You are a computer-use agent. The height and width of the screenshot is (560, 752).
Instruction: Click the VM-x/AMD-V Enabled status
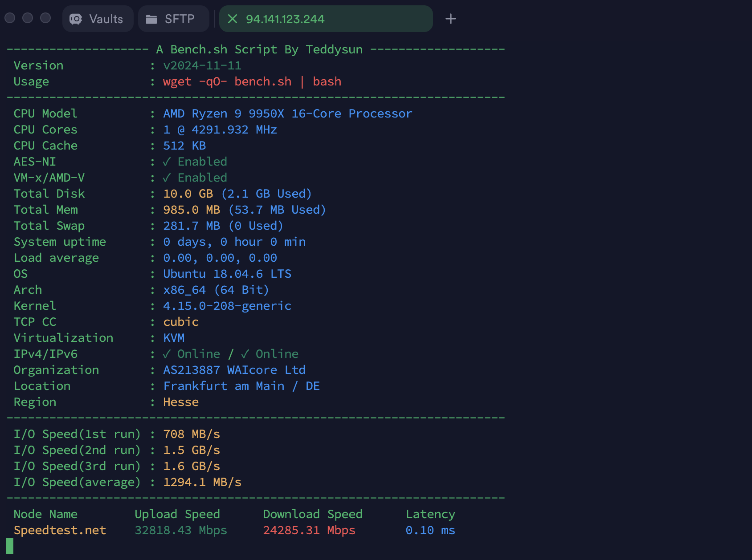click(195, 178)
